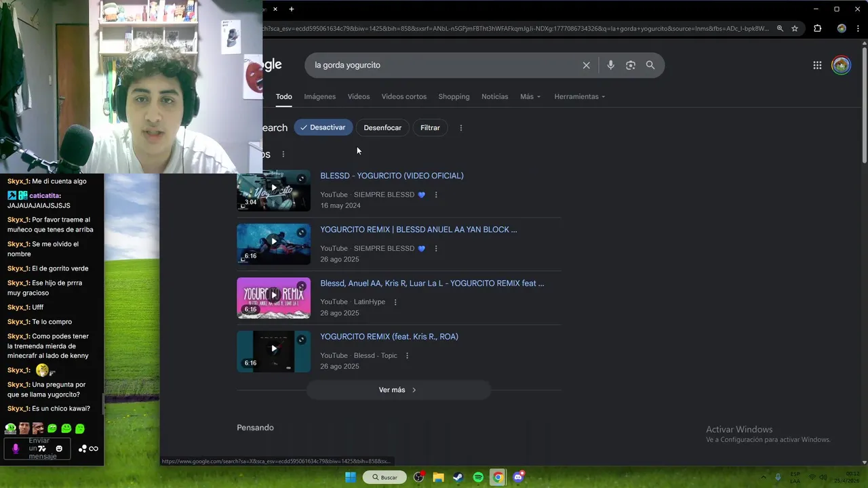
Task: Open Spotify from the taskbar
Action: coord(478,477)
